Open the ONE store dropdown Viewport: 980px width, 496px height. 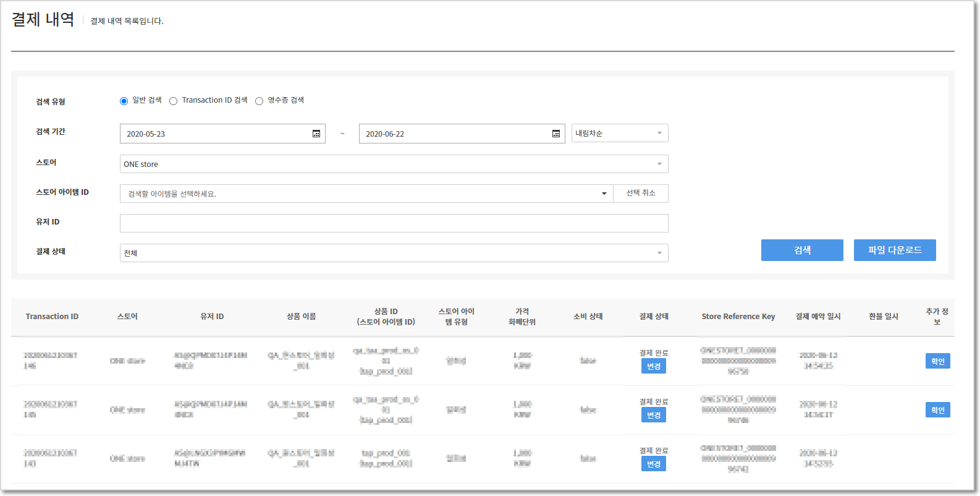(x=394, y=164)
